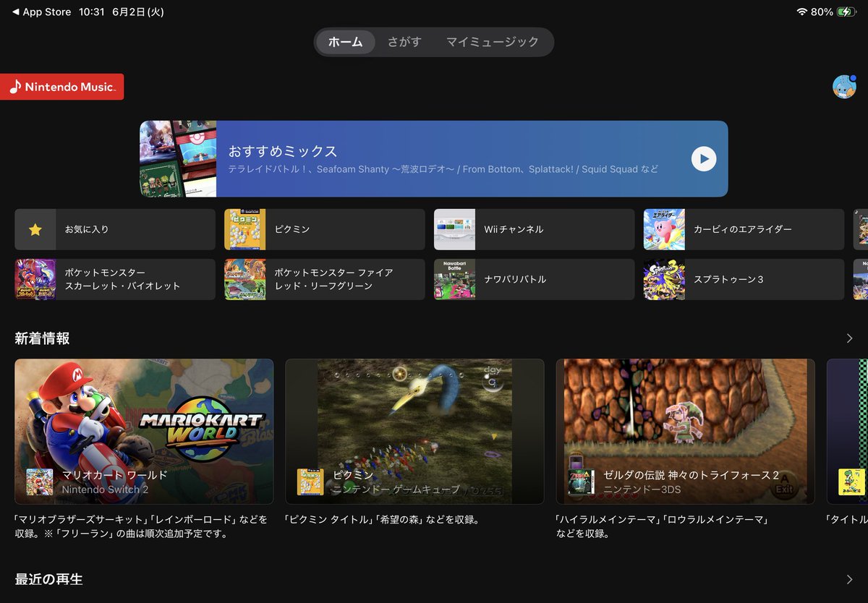The image size is (868, 603).
Task: Tap the ハイラルメインテーマ description text
Action: click(662, 526)
